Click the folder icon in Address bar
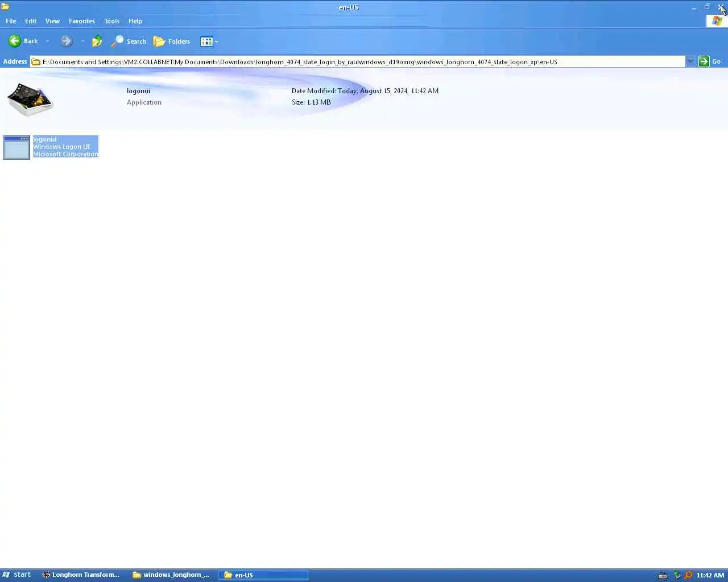This screenshot has height=582, width=728. click(36, 61)
